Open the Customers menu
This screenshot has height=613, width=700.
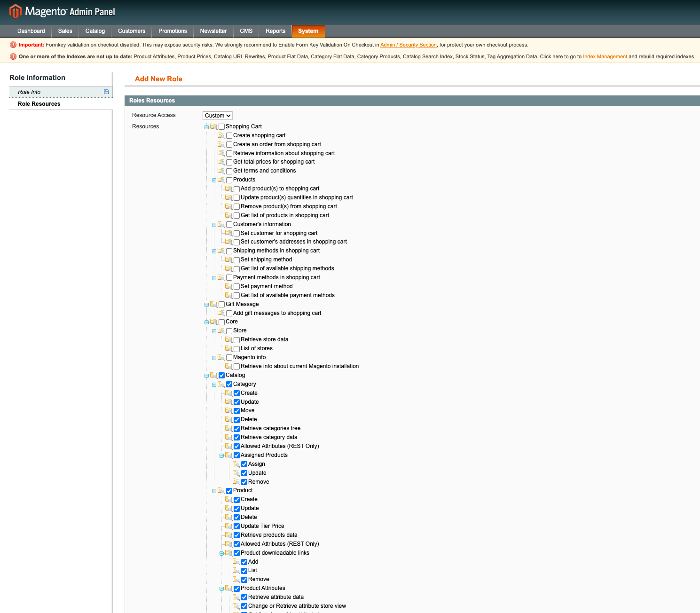tap(131, 31)
